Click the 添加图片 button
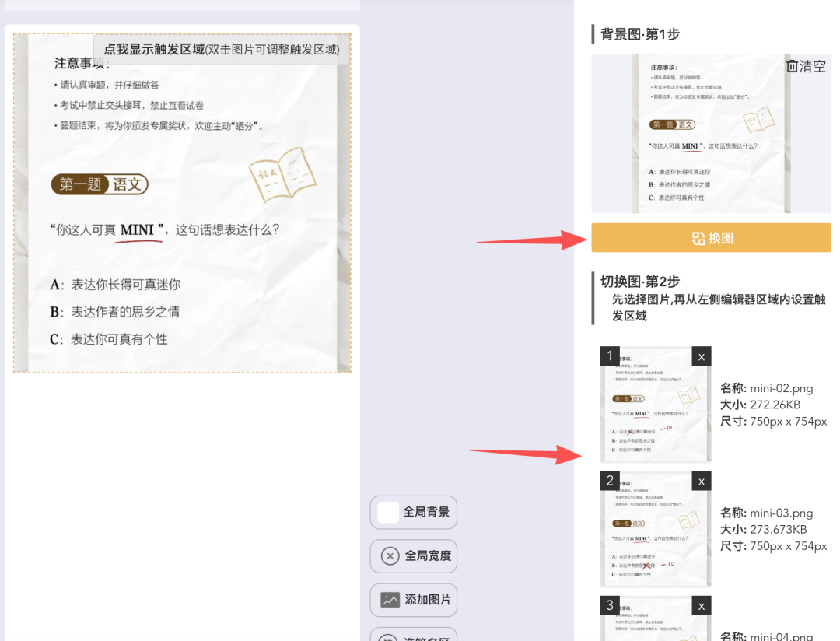Image resolution: width=840 pixels, height=641 pixels. (x=414, y=600)
